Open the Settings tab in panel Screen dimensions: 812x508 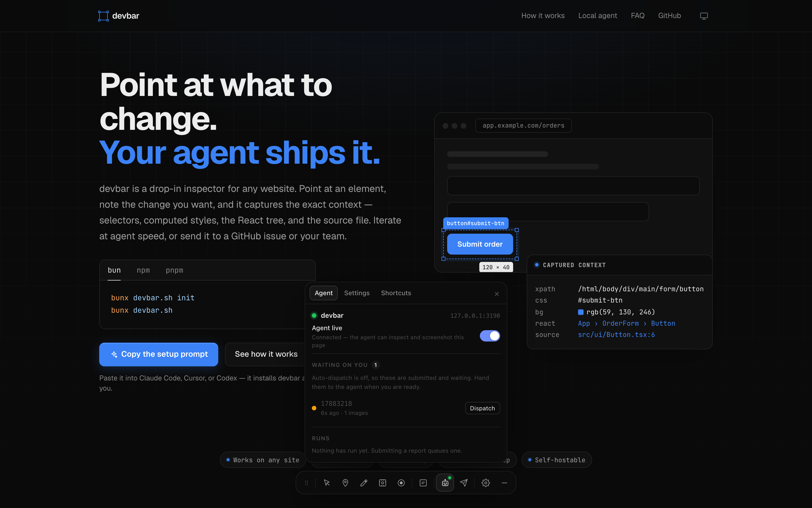(357, 293)
